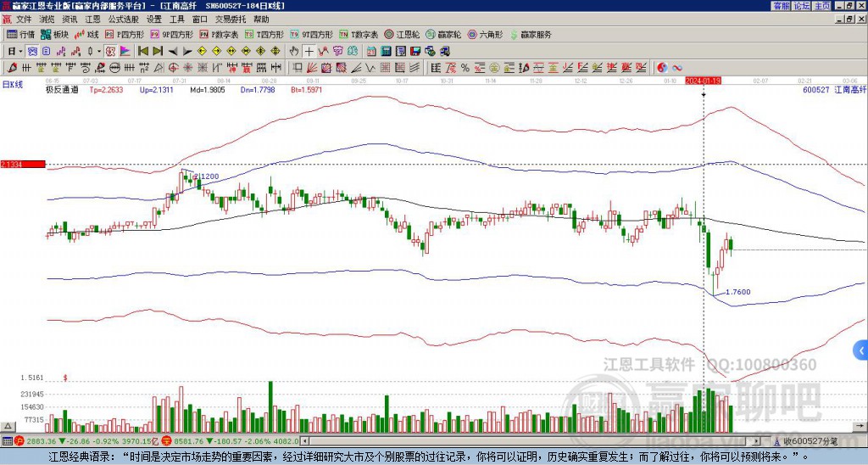Click the circled cross target icon
This screenshot has width=868, height=465.
[x=173, y=68]
